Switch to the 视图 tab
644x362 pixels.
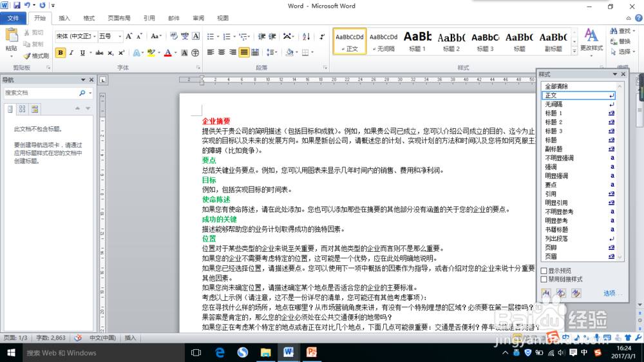click(x=223, y=18)
